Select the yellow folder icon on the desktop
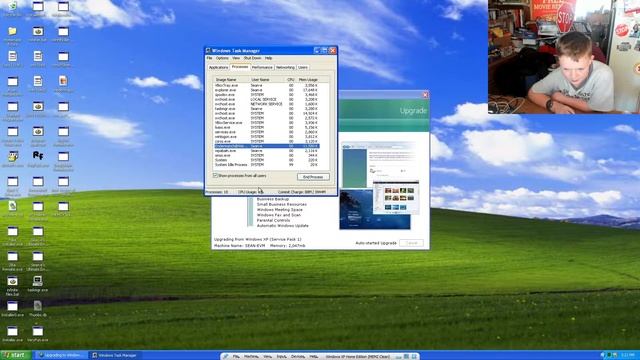This screenshot has height=360, width=640. 13,31
